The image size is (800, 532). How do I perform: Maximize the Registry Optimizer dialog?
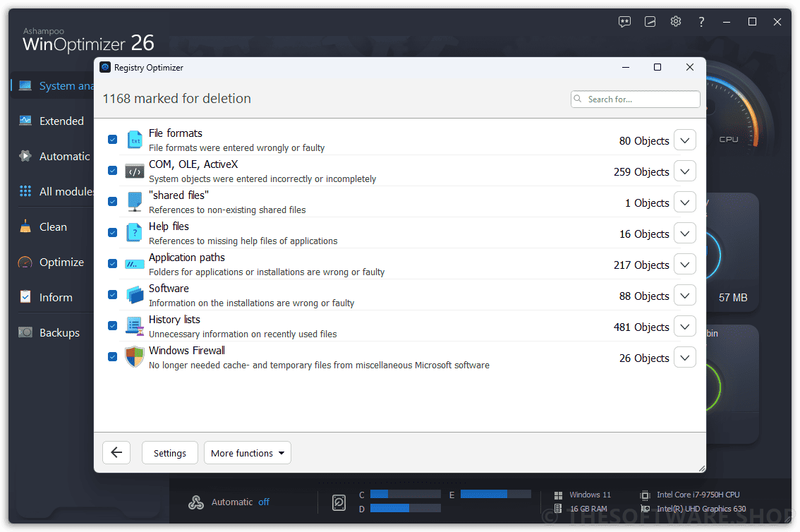click(x=657, y=67)
